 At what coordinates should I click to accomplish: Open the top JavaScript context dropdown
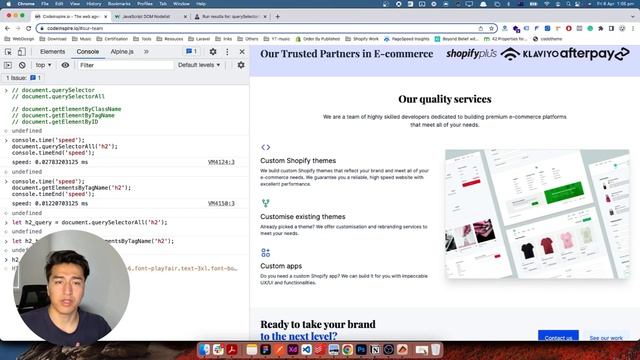pos(43,65)
